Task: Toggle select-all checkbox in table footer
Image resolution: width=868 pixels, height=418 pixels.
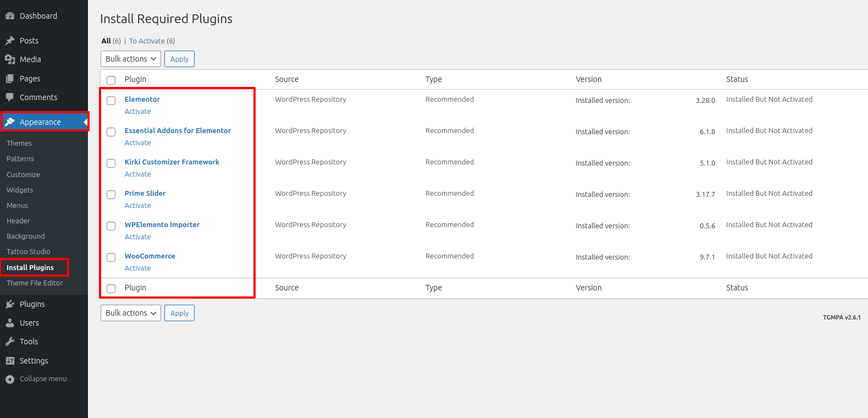Action: [111, 289]
